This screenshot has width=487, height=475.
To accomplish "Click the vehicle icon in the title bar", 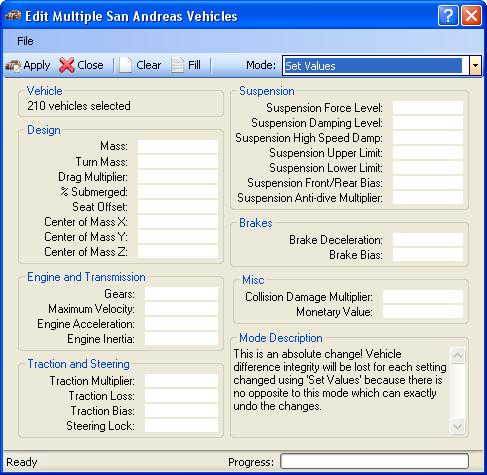I will point(13,16).
